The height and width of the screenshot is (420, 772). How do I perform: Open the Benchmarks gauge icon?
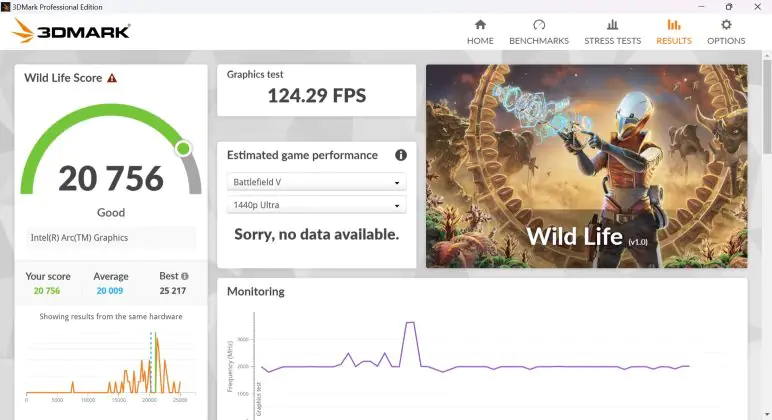(x=539, y=25)
